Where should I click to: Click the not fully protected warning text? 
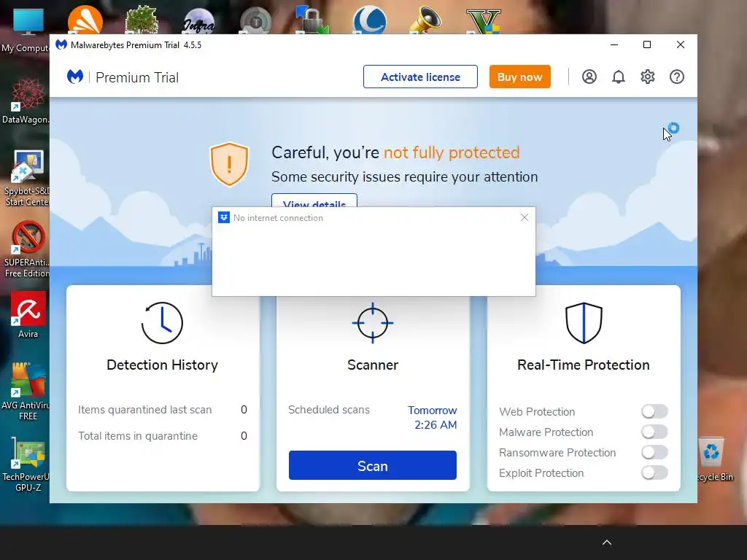coord(452,152)
